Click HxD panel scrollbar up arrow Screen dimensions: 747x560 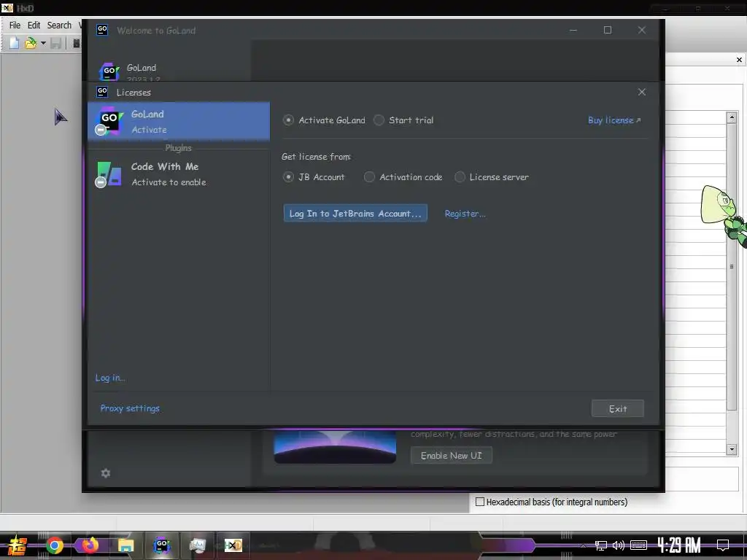[732, 117]
